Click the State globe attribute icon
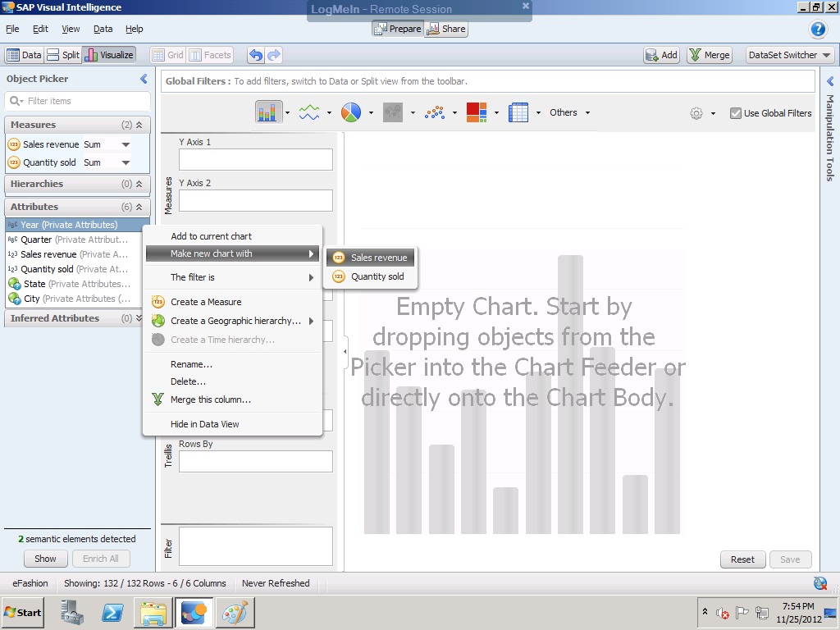 [x=15, y=284]
